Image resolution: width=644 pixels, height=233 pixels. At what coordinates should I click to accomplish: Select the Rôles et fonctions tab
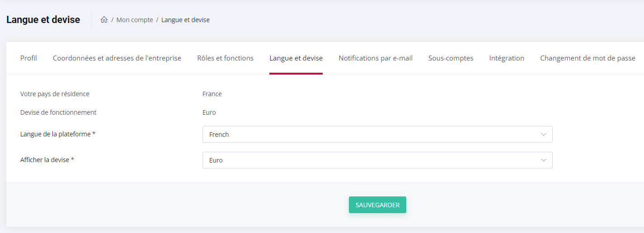(226, 58)
